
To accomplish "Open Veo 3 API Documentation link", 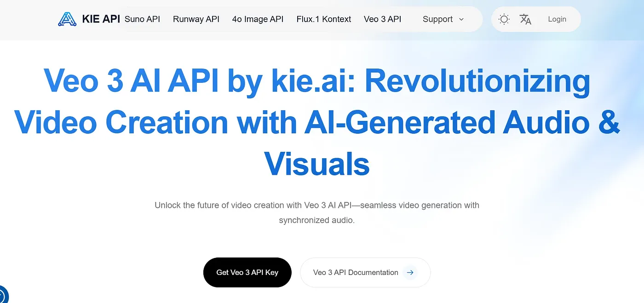I will click(365, 273).
